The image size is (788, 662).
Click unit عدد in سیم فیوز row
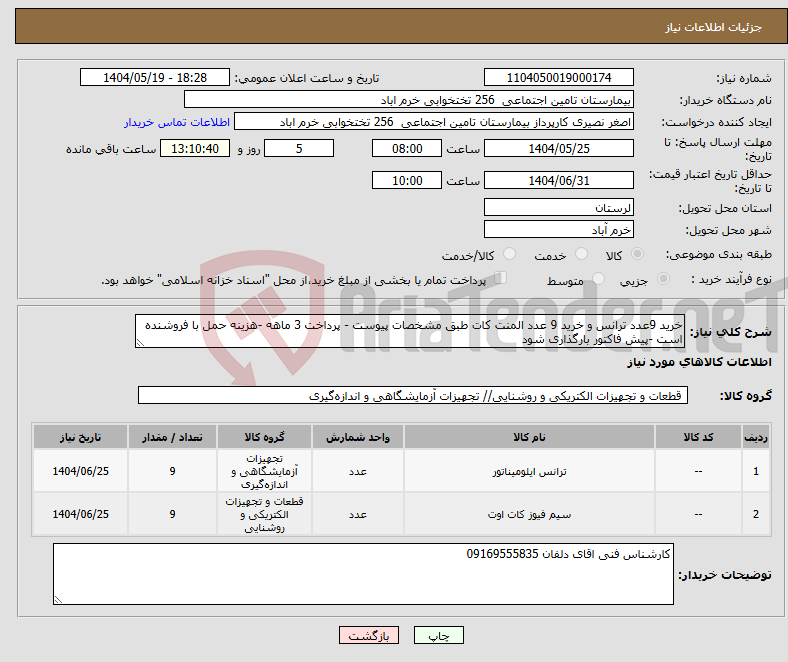click(358, 514)
